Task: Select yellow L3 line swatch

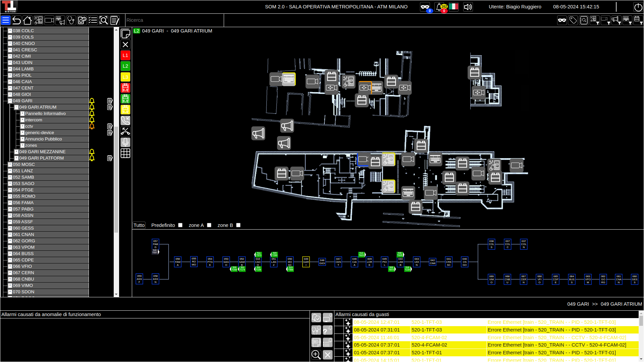Action: [x=125, y=77]
